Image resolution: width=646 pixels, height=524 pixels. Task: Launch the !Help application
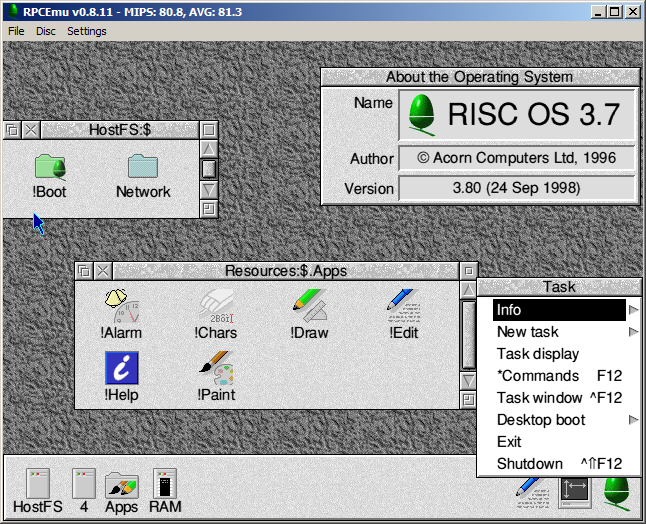click(122, 377)
